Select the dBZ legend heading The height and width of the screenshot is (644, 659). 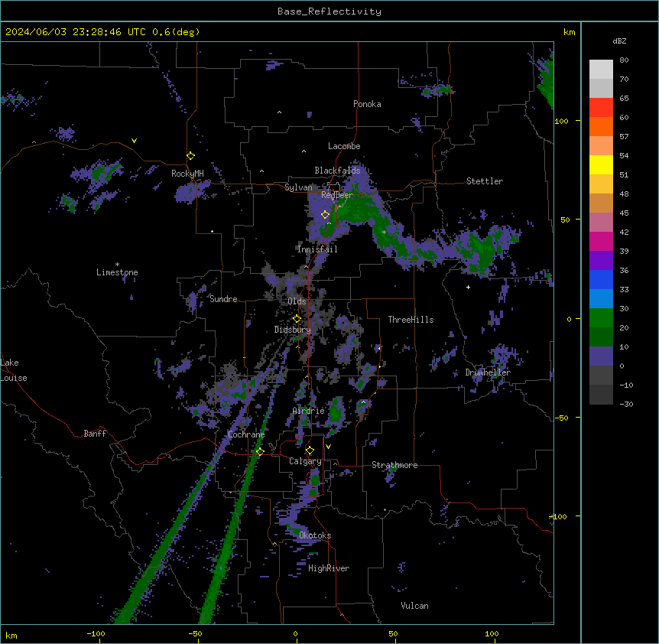pos(619,41)
